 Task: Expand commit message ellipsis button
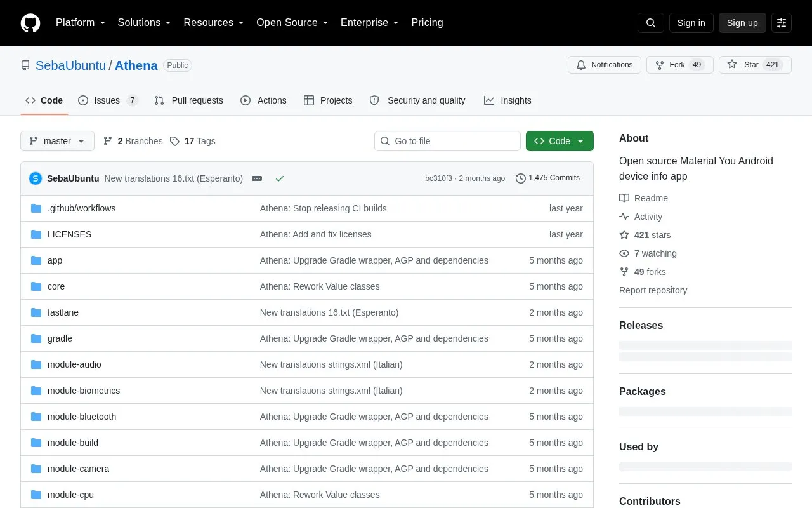click(x=257, y=178)
